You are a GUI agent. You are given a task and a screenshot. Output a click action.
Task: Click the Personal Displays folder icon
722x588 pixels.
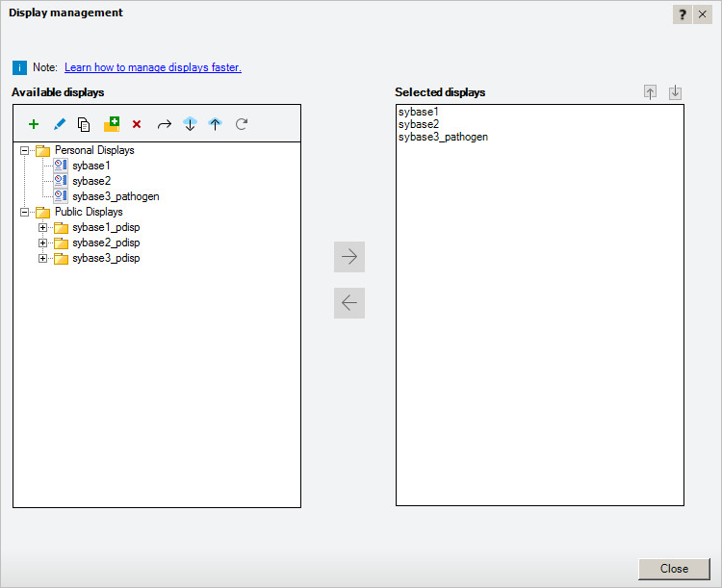42,150
